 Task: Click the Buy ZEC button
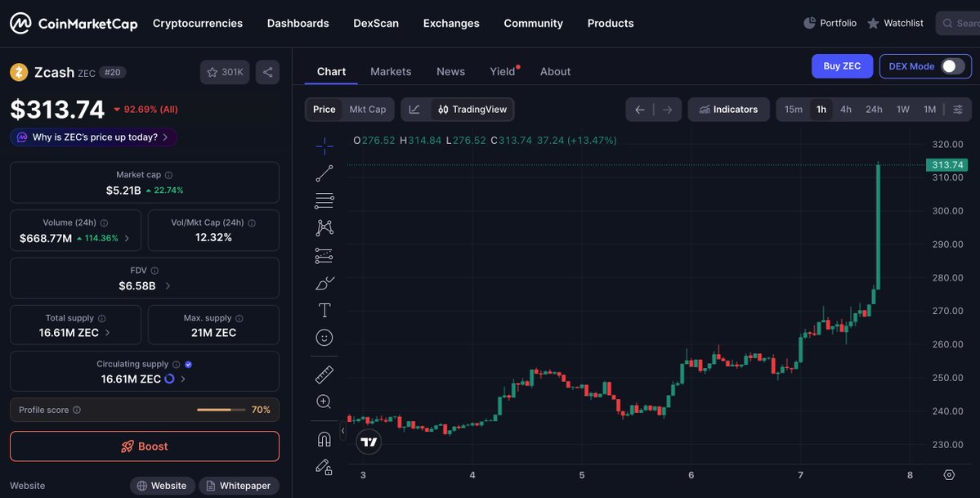click(842, 66)
